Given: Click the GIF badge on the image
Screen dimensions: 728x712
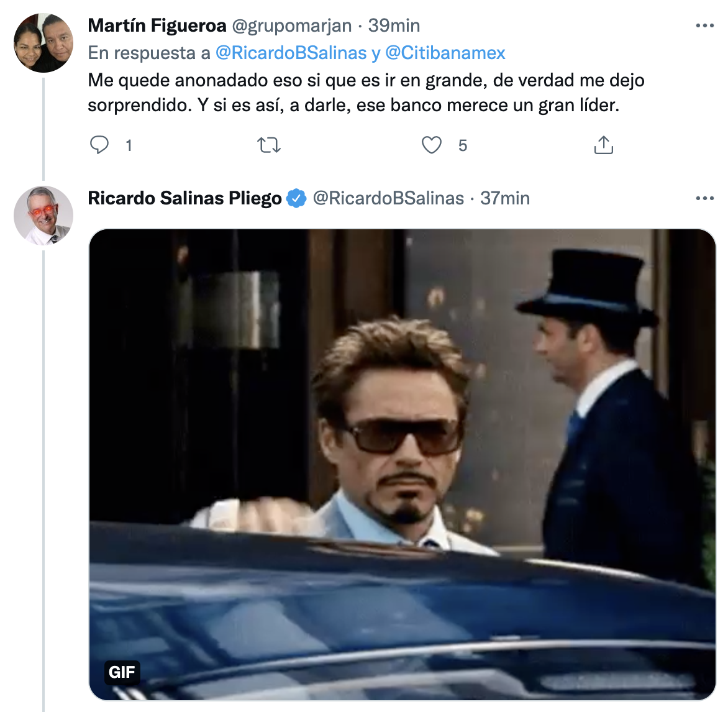Looking at the screenshot, I should pyautogui.click(x=122, y=672).
